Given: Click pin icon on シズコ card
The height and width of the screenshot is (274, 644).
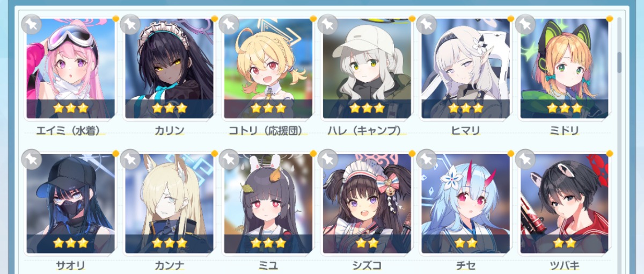Looking at the screenshot, I should click(x=328, y=159).
